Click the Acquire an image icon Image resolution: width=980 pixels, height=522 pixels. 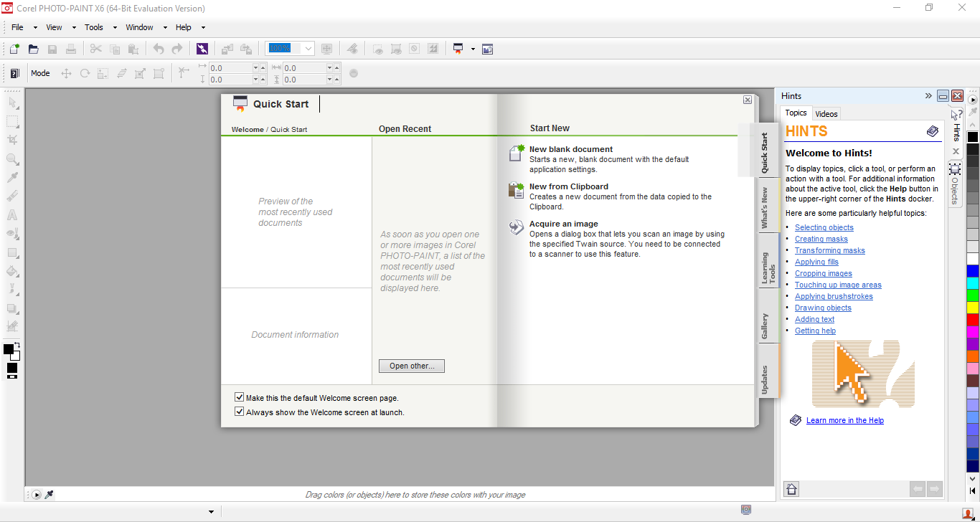click(x=517, y=227)
